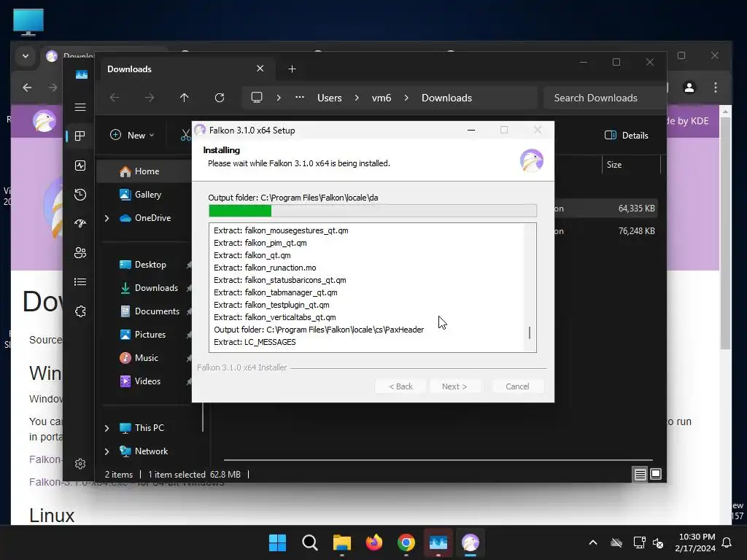The image size is (747, 560).
Task: Click vm6 in the address breadcrumb
Action: tap(381, 98)
